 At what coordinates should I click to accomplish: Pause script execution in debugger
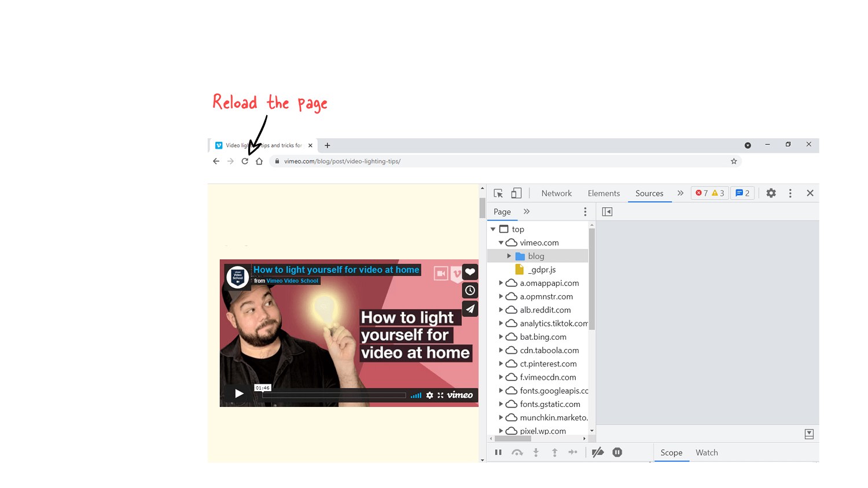tap(498, 453)
